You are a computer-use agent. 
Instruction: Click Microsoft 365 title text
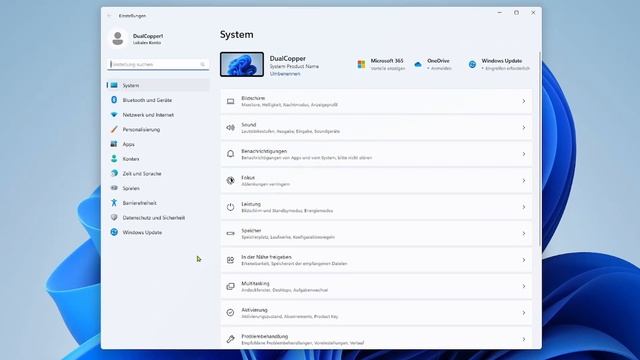click(x=387, y=60)
